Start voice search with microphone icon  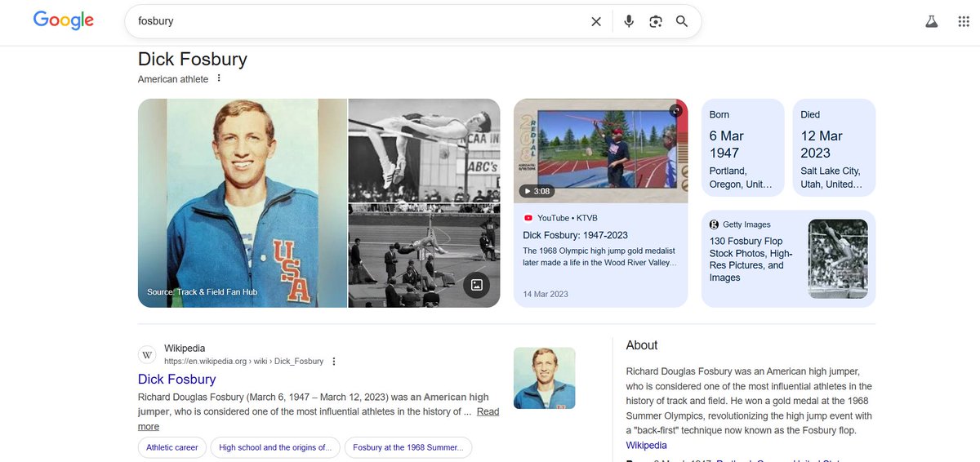point(629,22)
